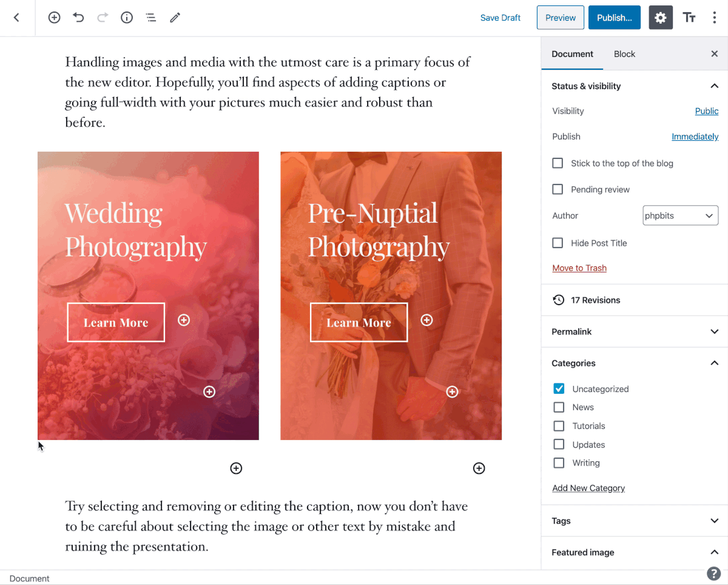The width and height of the screenshot is (728, 585).
Task: Expand the Permalink panel
Action: tap(635, 331)
